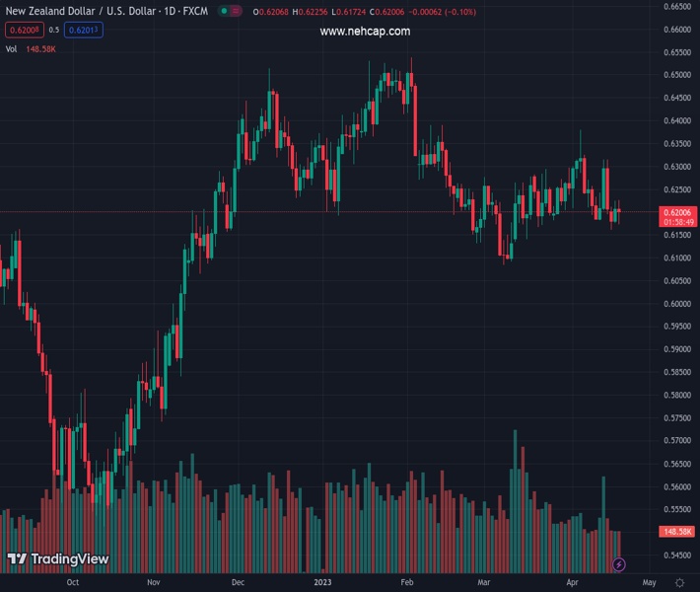
Task: Click the TradingView logo
Action: click(57, 559)
